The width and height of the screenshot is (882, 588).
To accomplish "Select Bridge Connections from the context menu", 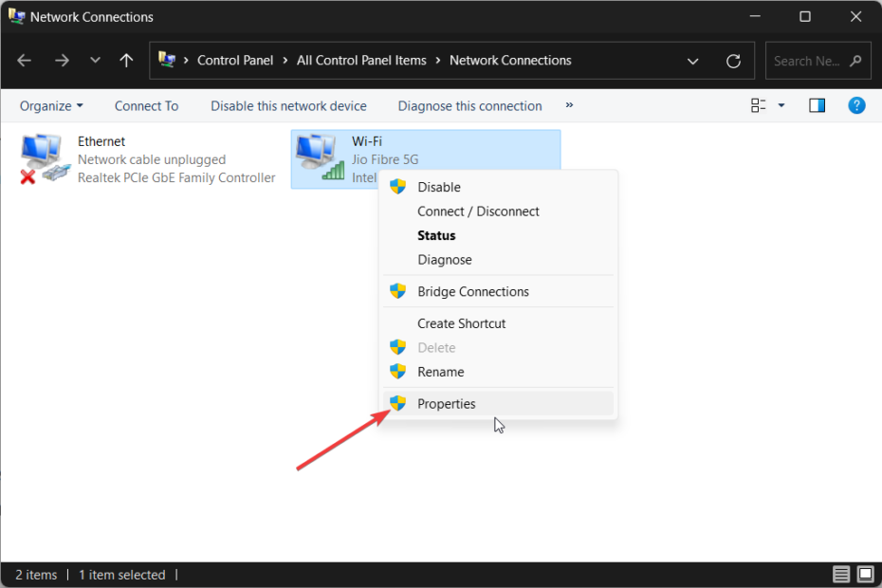I will (x=473, y=291).
